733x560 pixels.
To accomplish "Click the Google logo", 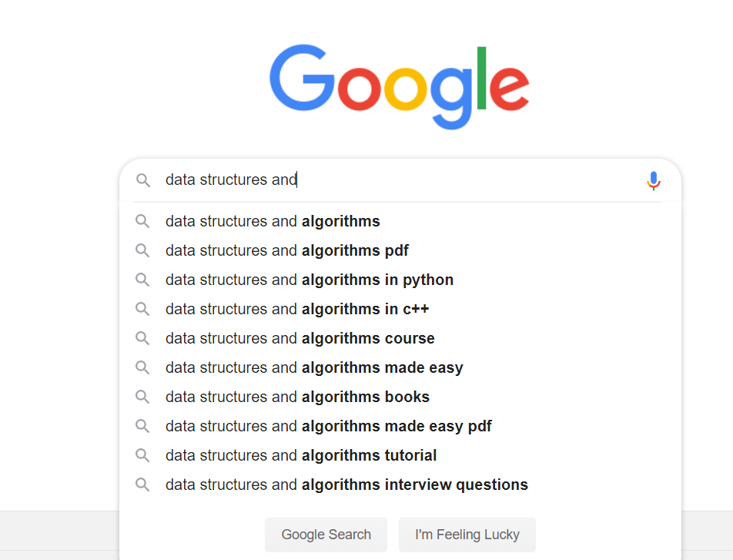I will click(x=399, y=86).
